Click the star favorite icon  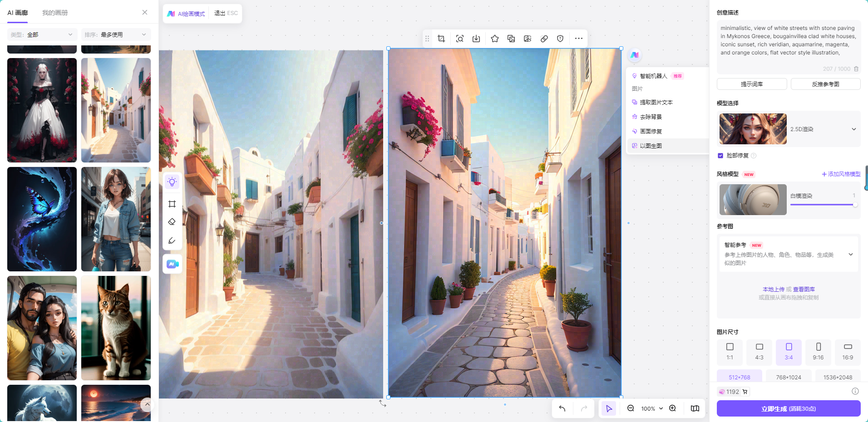495,39
